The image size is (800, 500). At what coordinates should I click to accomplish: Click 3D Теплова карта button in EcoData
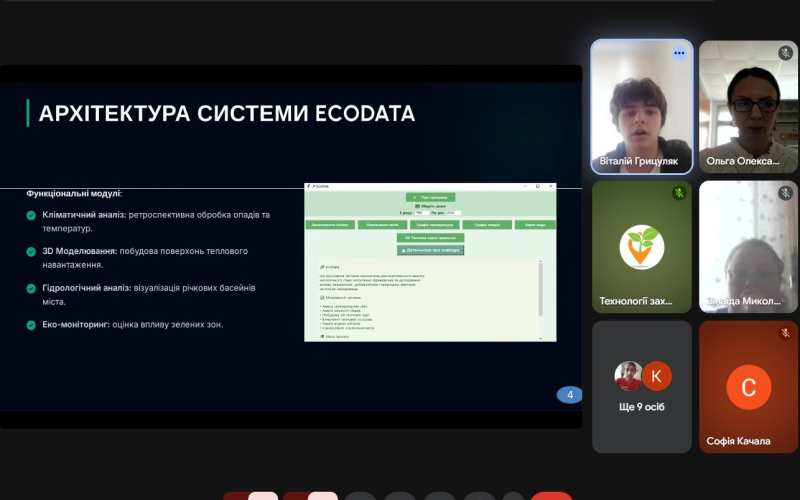pyautogui.click(x=431, y=238)
